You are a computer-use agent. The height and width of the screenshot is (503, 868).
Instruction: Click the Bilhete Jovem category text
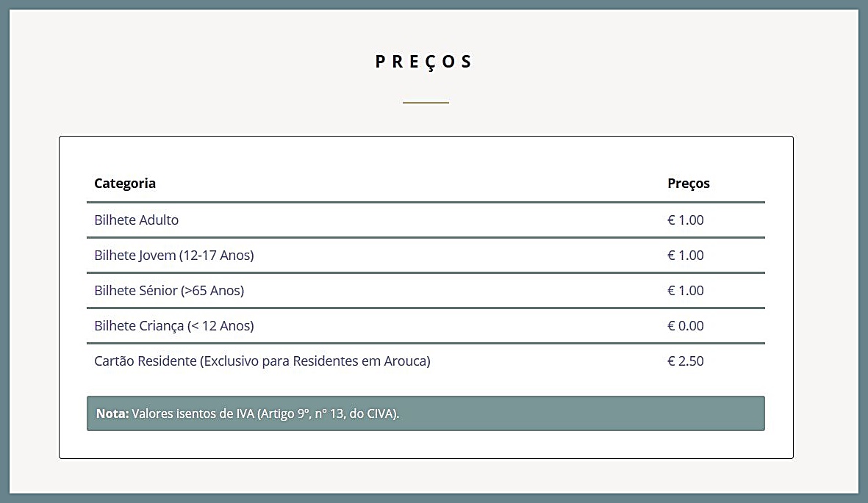point(135,256)
